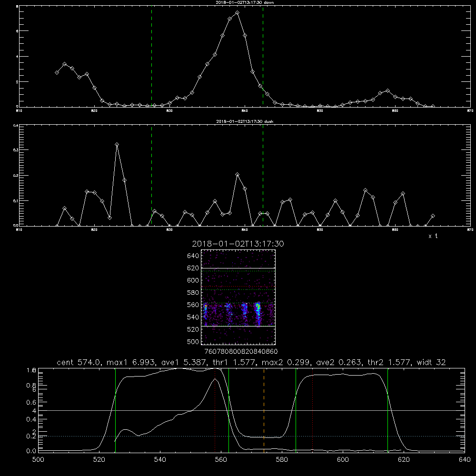
Task: Click the heatmap x-axis label '760780800820840860'
Action: pos(241,352)
